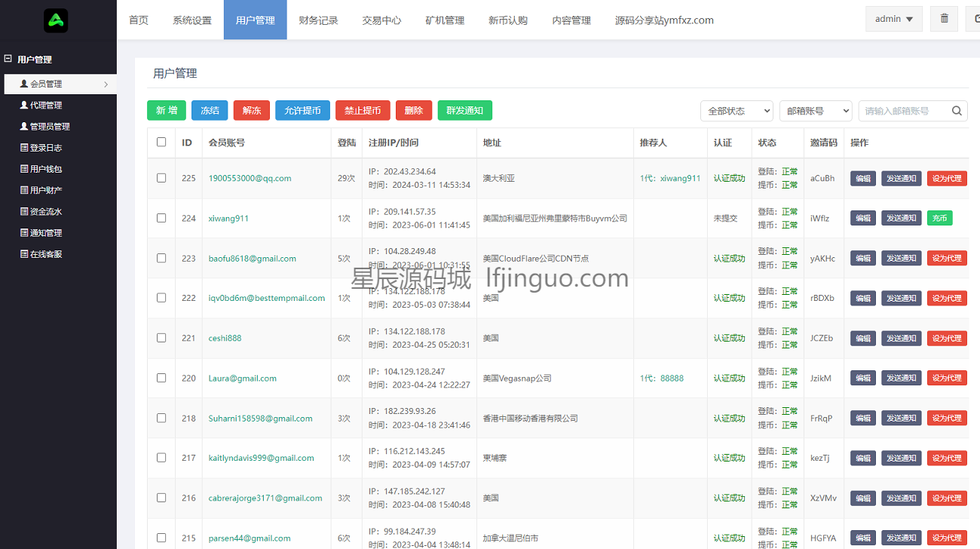Select the checkbox for user ID 220

click(161, 378)
